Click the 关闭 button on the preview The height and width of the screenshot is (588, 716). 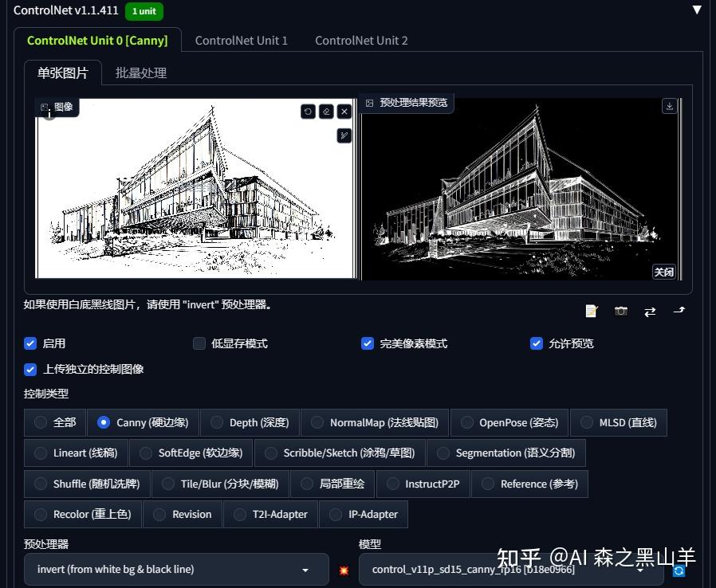click(x=663, y=272)
